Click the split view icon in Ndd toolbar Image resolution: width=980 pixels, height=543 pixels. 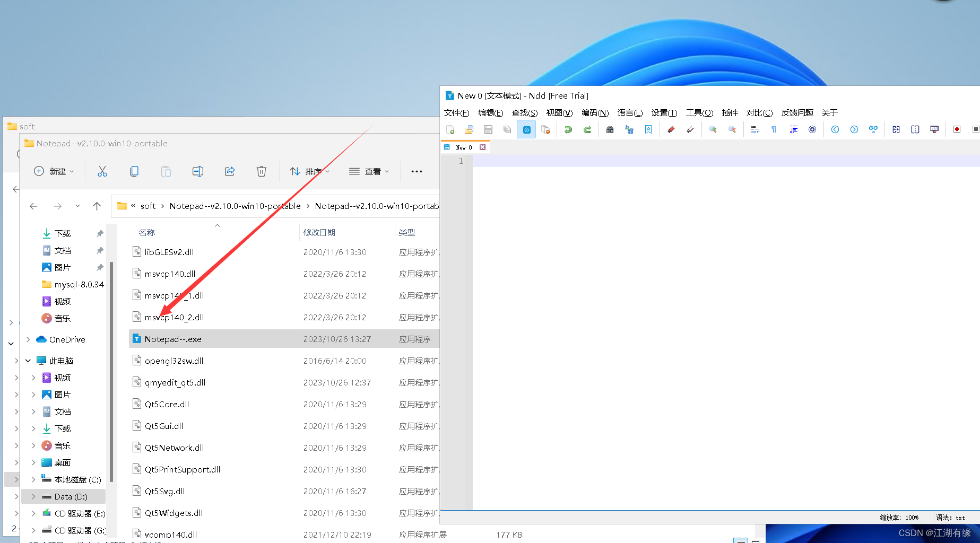915,129
